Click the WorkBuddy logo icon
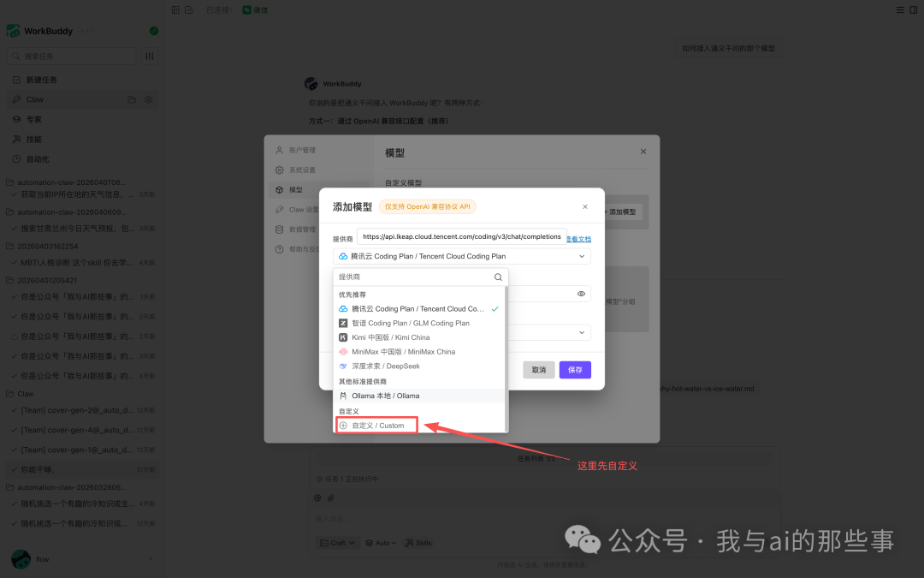Image resolution: width=924 pixels, height=578 pixels. [x=13, y=31]
